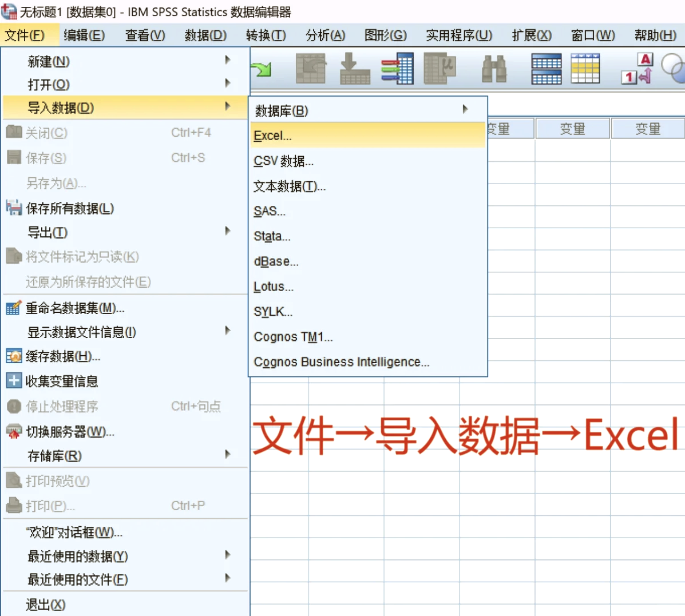This screenshot has height=616, width=685.
Task: Open the 文件(F) menu
Action: pyautogui.click(x=25, y=35)
